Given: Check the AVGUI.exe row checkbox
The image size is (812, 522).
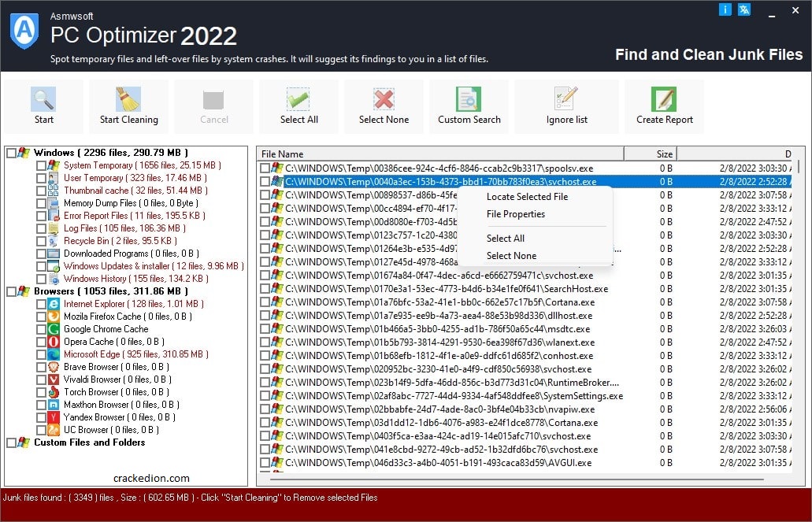Looking at the screenshot, I should (x=265, y=463).
